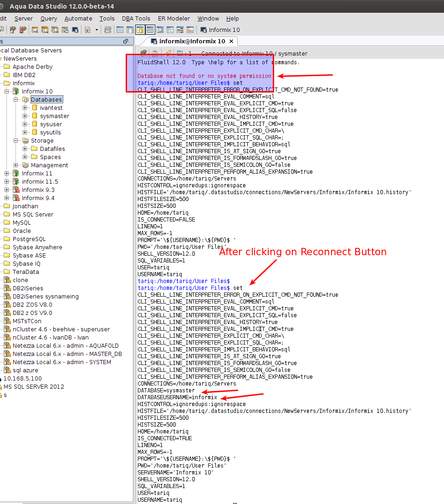
Task: Collapse the Databases node
Action: pyautogui.click(x=15, y=100)
